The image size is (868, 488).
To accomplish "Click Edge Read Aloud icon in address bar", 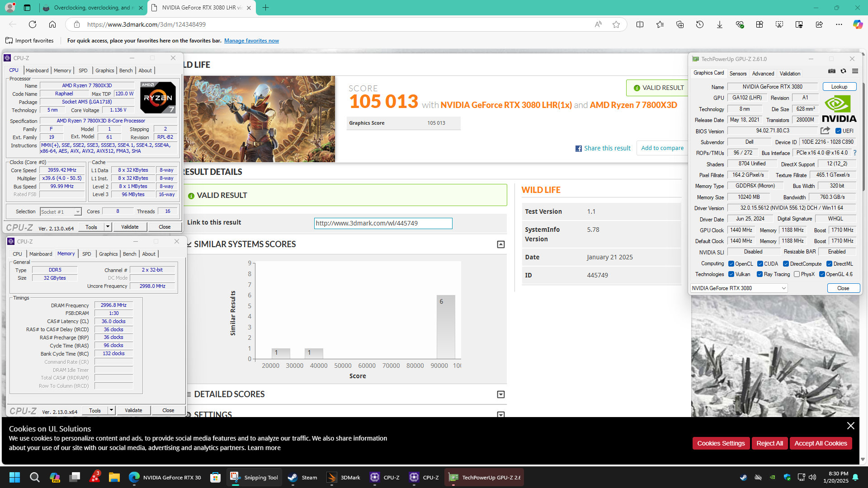I will (x=598, y=24).
